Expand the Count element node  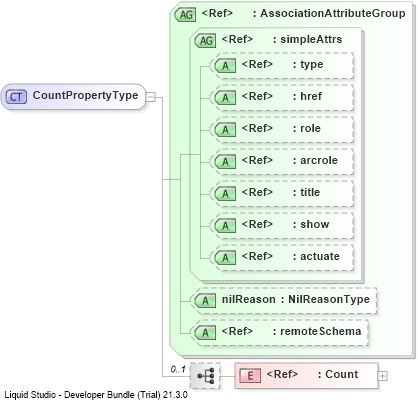click(383, 376)
